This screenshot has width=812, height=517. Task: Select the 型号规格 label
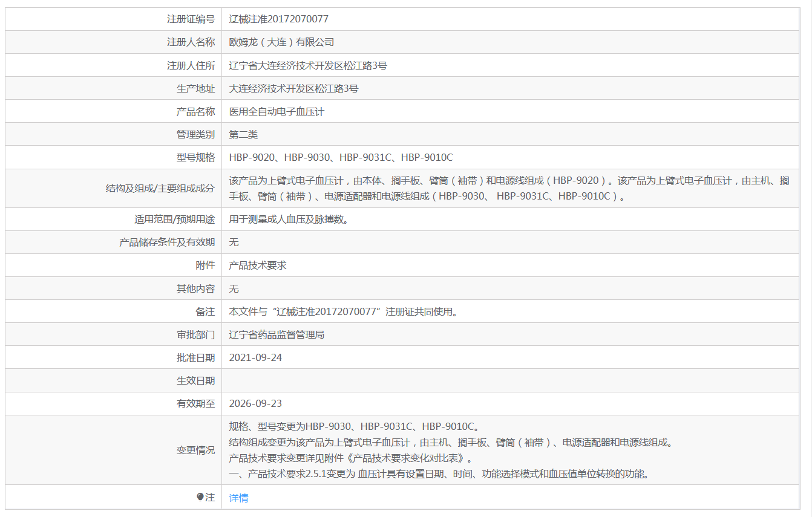pyautogui.click(x=195, y=157)
